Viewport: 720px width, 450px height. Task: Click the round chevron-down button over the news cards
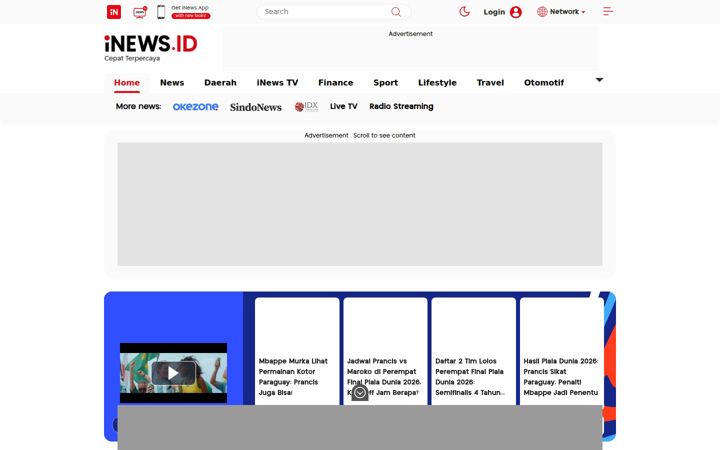[360, 393]
